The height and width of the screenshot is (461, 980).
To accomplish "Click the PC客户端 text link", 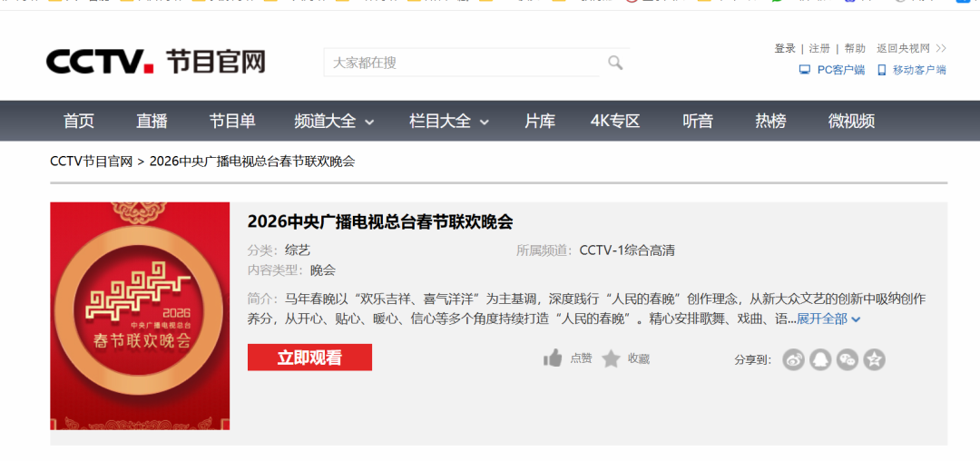I will click(x=841, y=70).
